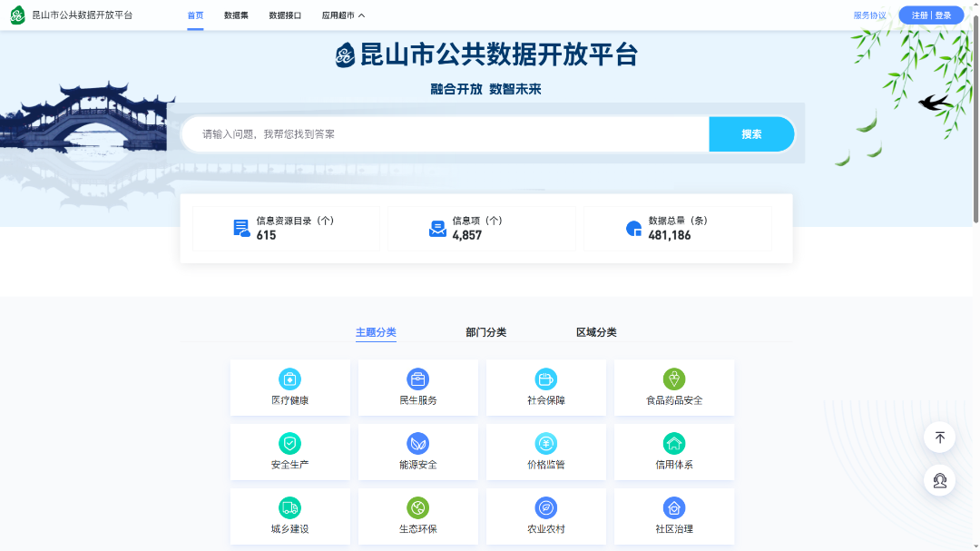This screenshot has height=551, width=980.
Task: Click the 注册 | 登录 button
Action: (x=931, y=15)
